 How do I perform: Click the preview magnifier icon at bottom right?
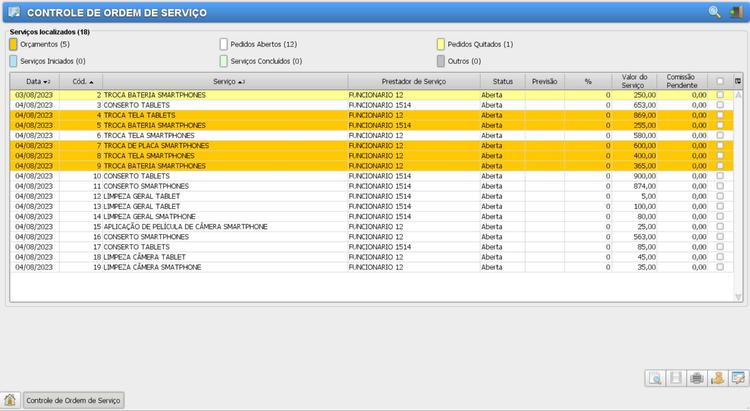pyautogui.click(x=655, y=378)
